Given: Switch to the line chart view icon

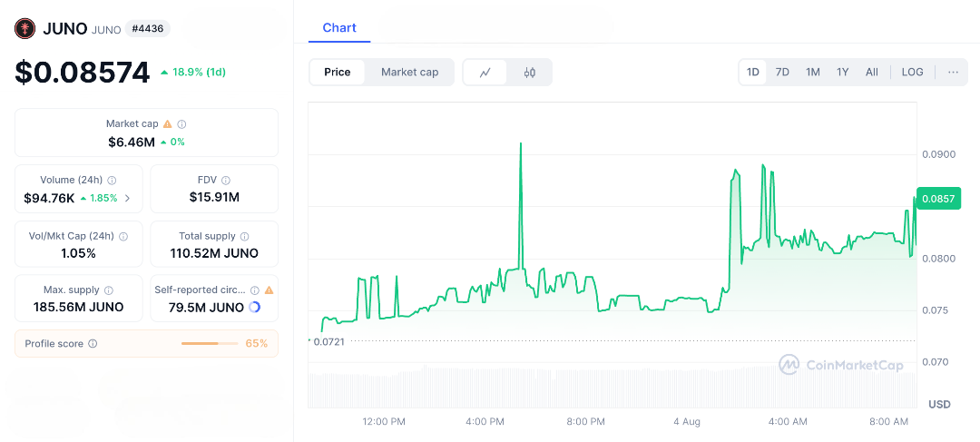Looking at the screenshot, I should coord(485,72).
